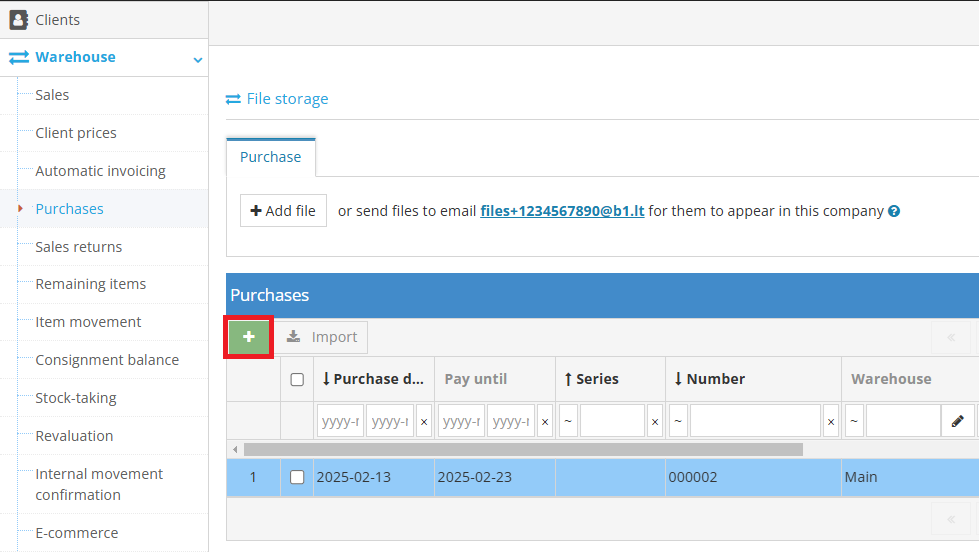Viewport: 979px width, 552px height.
Task: Collapse the Warehouse menu chevron
Action: 197,60
